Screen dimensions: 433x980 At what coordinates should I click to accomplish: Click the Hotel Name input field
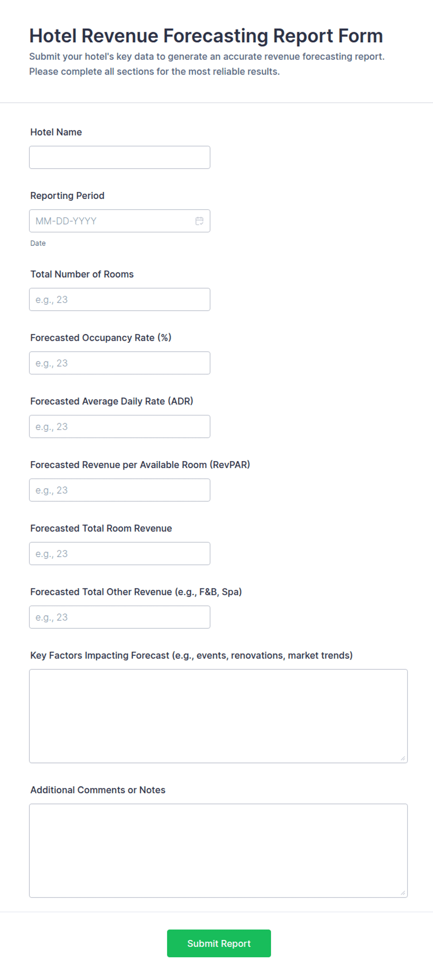pyautogui.click(x=120, y=157)
